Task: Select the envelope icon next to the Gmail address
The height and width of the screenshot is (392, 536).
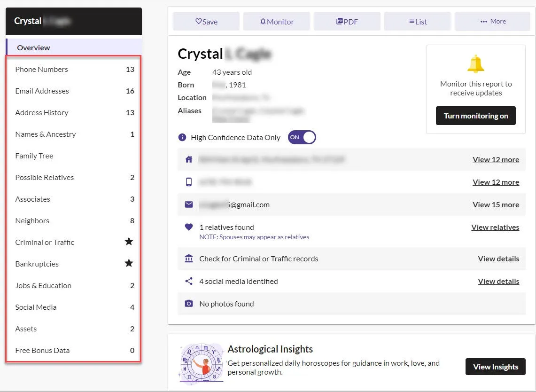Action: click(188, 204)
